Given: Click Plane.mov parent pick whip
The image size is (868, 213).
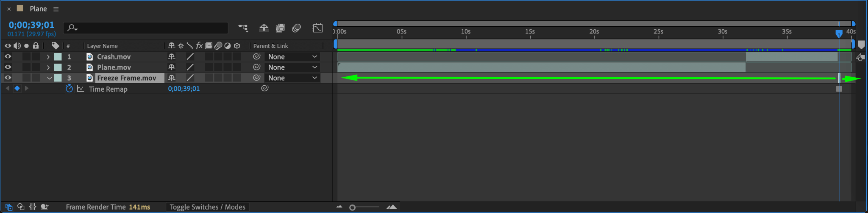Looking at the screenshot, I should (x=256, y=67).
